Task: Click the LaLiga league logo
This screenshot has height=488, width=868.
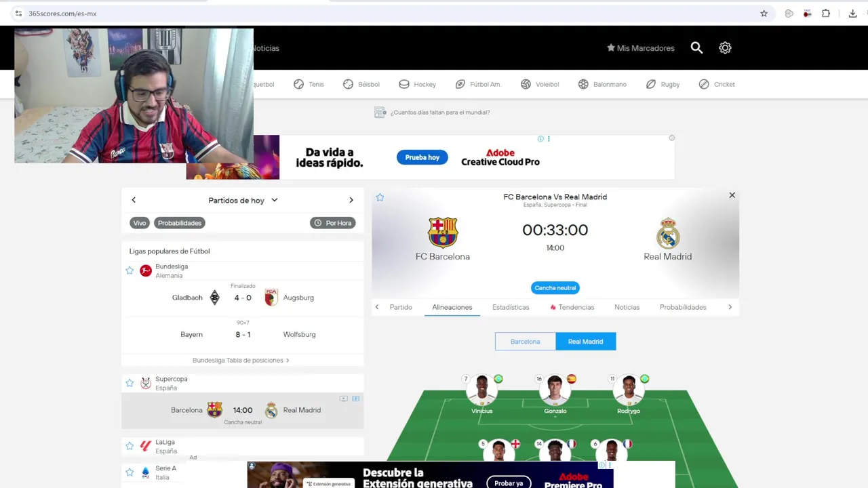Action: [x=146, y=446]
